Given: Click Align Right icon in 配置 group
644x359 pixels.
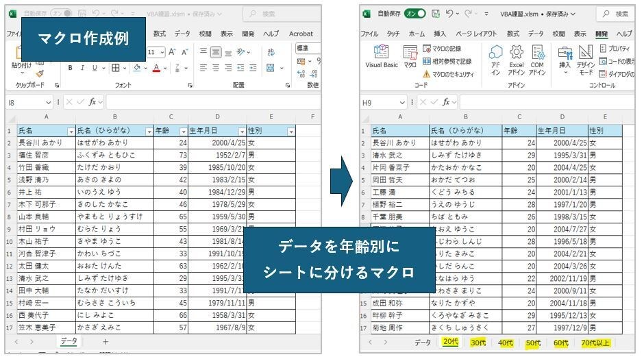Looking at the screenshot, I should pyautogui.click(x=228, y=68).
